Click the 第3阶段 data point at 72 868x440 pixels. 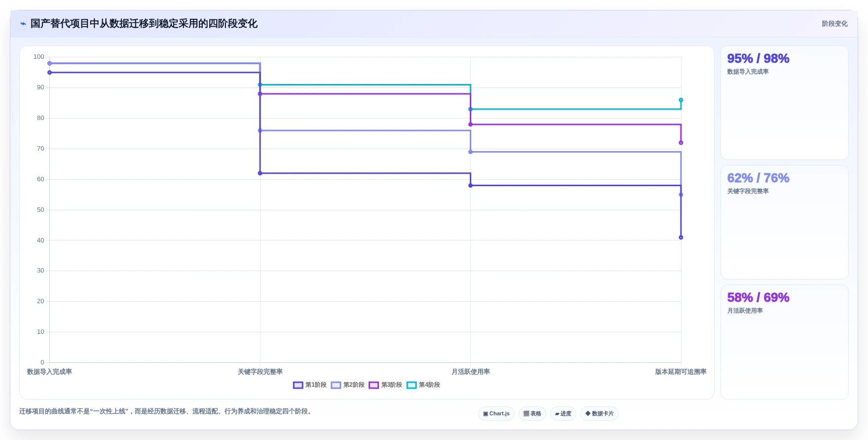click(x=681, y=143)
